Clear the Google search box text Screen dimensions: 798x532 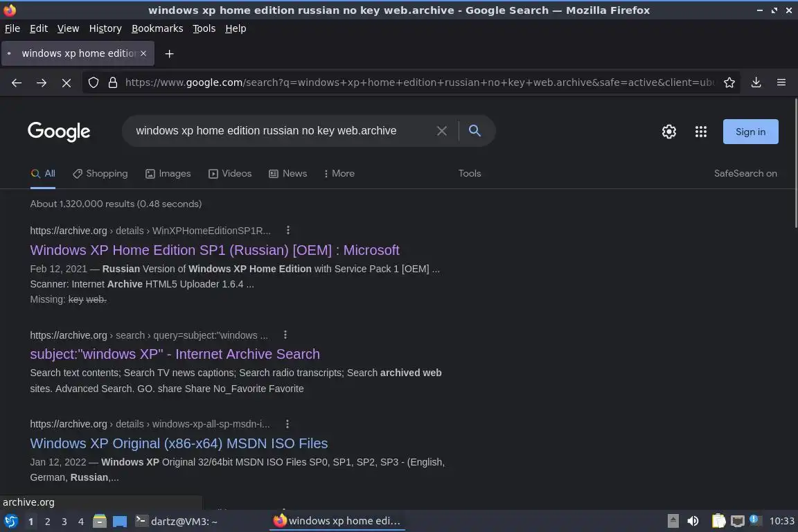click(x=442, y=131)
